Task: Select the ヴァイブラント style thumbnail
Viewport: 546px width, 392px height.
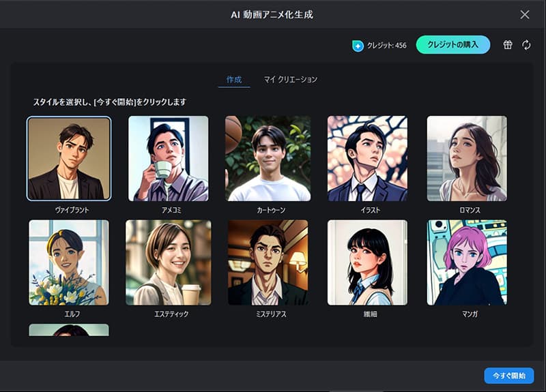Action: 69,159
